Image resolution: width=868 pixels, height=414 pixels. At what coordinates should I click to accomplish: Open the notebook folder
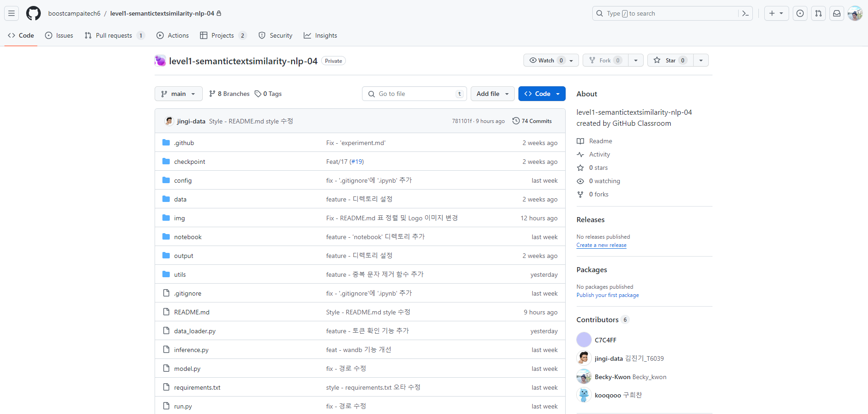(x=188, y=237)
